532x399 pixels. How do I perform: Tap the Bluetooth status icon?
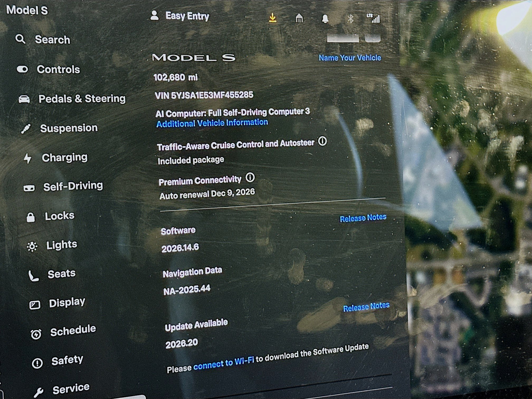coord(350,19)
